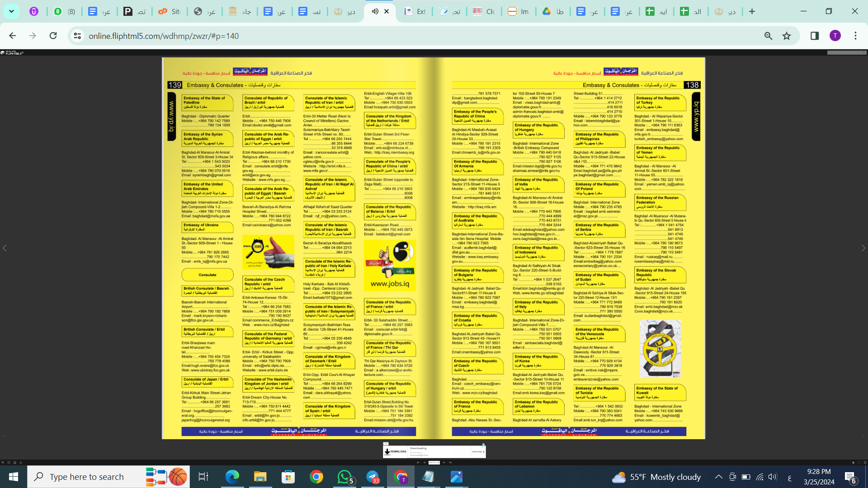
Task: Mute the active tab's audio icon
Action: point(375,11)
